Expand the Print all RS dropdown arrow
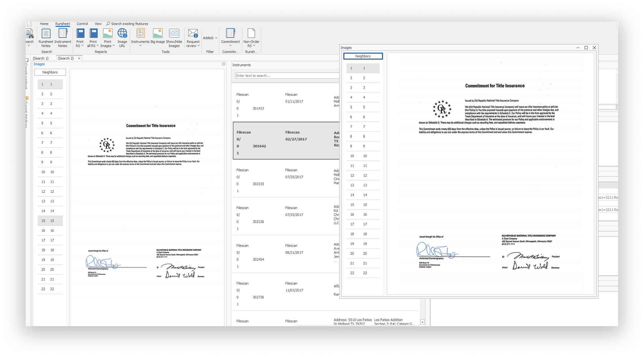This screenshot has height=356, width=644. coord(97,46)
